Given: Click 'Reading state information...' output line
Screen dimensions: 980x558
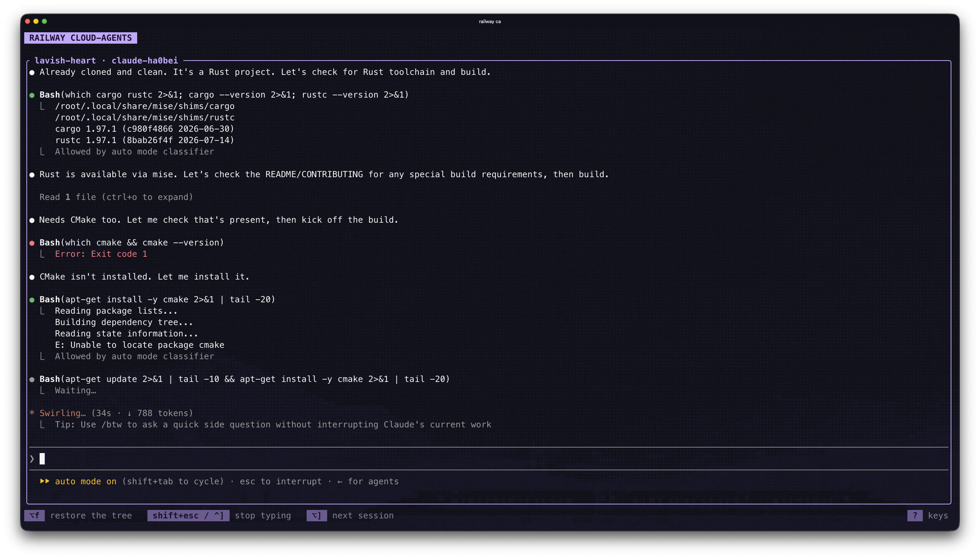Looking at the screenshot, I should pyautogui.click(x=127, y=334).
